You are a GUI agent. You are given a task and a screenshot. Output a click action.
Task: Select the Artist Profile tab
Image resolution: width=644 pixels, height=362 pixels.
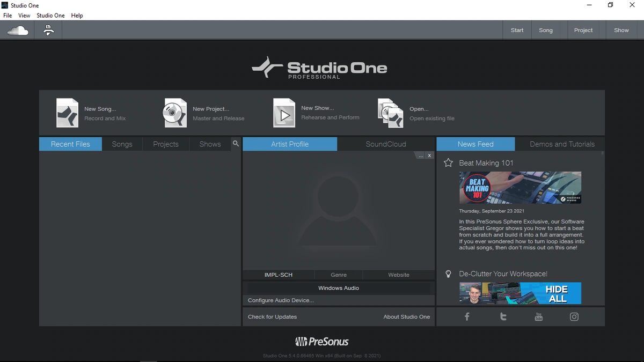290,144
